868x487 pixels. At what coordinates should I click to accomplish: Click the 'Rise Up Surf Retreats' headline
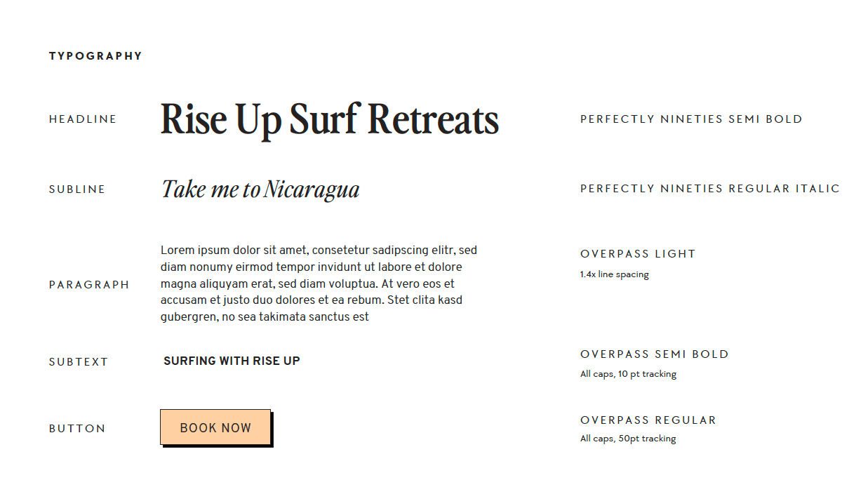329,119
